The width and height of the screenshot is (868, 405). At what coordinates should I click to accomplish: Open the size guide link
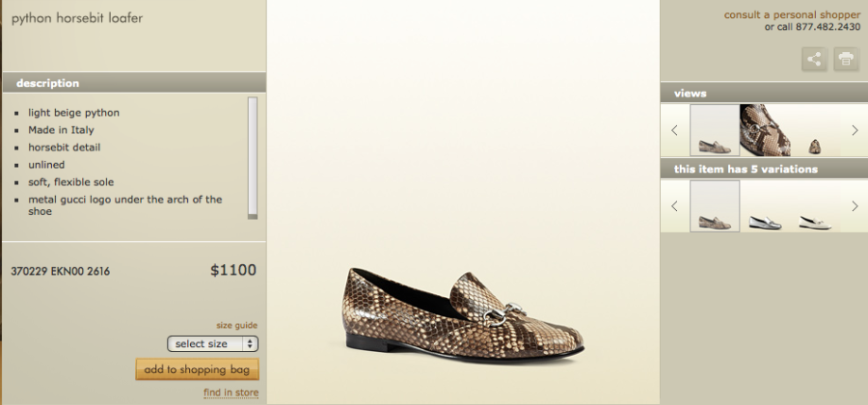pyautogui.click(x=236, y=325)
